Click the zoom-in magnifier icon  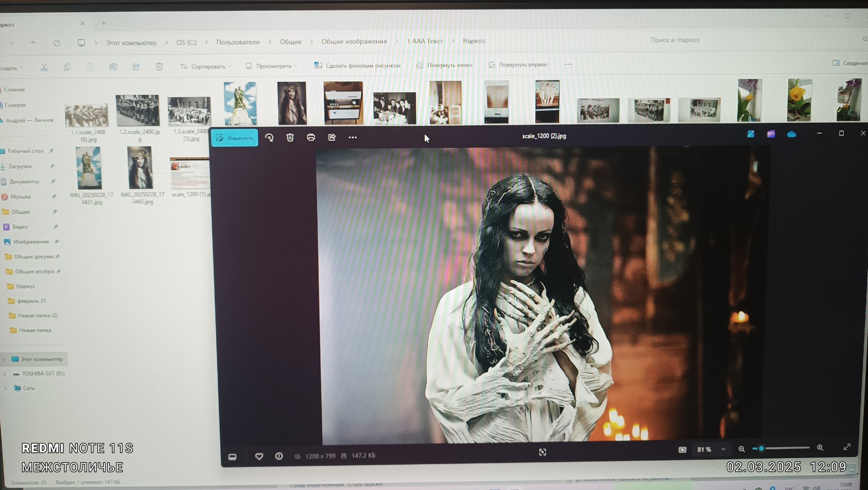pyautogui.click(x=820, y=448)
